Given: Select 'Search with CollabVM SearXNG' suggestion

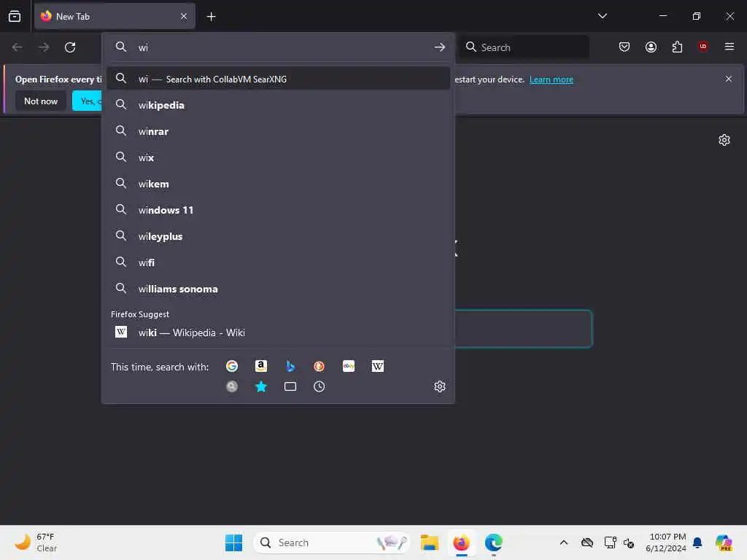Looking at the screenshot, I should (x=278, y=79).
